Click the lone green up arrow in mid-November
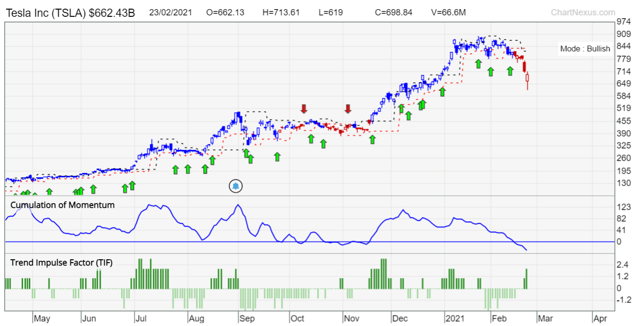The height and width of the screenshot is (326, 644). pyautogui.click(x=372, y=139)
